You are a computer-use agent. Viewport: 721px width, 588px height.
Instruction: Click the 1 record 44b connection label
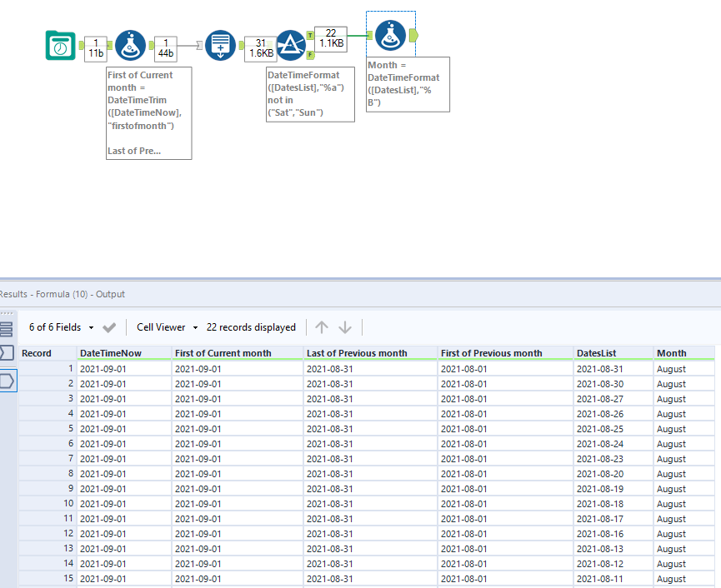point(166,48)
